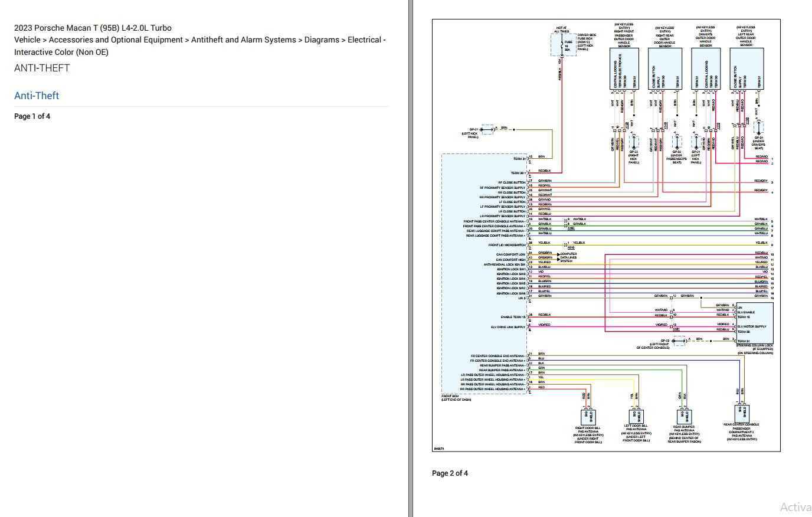The height and width of the screenshot is (517, 812).
Task: Click the "FRONT LID MICROSWITCH" pin label
Action: click(506, 245)
